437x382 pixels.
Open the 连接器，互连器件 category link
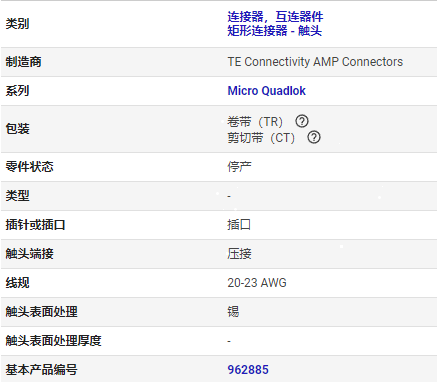pyautogui.click(x=275, y=17)
